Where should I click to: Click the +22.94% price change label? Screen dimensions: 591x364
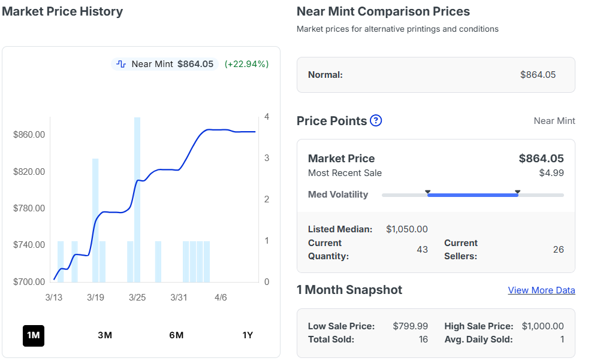click(246, 64)
